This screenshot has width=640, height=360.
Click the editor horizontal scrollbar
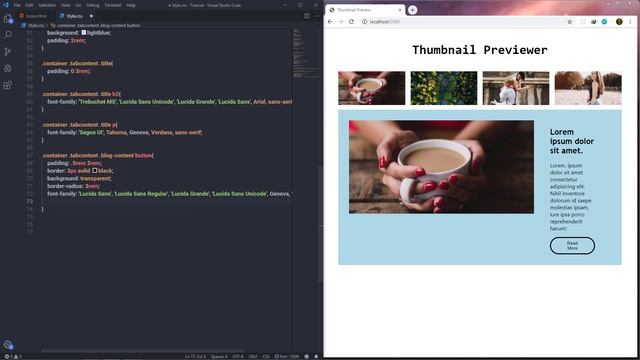pyautogui.click(x=143, y=350)
